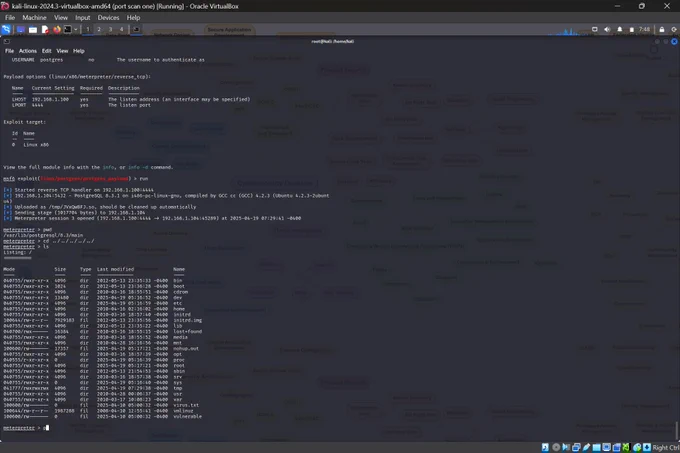Open the Kali applications menu icon
This screenshot has width=680, height=453.
click(x=6, y=29)
